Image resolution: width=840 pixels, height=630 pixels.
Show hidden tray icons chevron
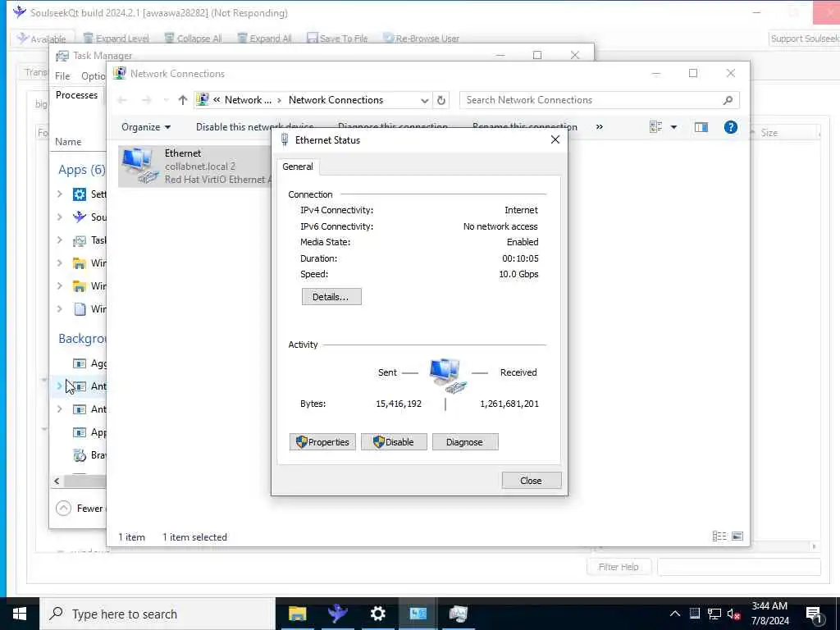[x=675, y=614]
